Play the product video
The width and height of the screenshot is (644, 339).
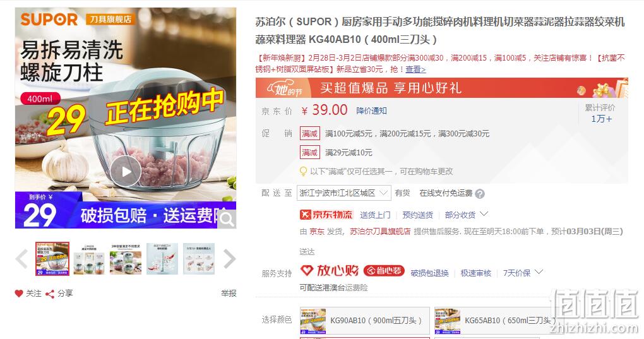126,171
